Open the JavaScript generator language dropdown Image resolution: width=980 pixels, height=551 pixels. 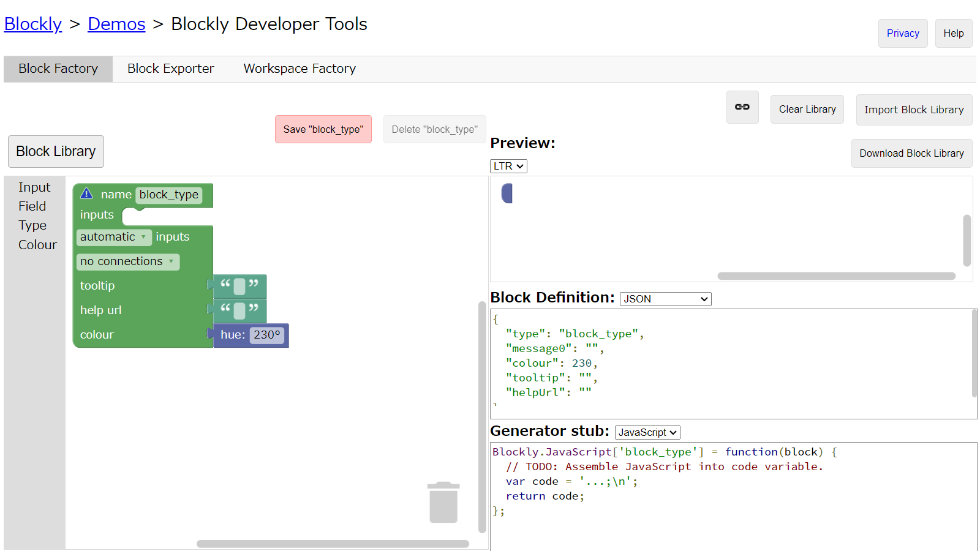647,432
